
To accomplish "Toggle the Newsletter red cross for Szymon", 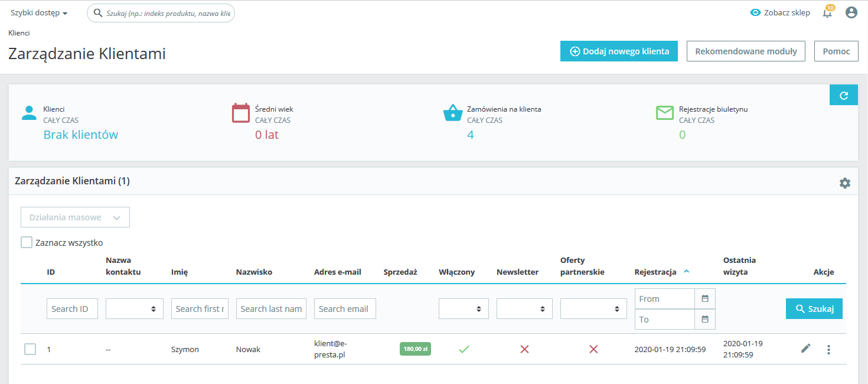I will pyautogui.click(x=524, y=349).
